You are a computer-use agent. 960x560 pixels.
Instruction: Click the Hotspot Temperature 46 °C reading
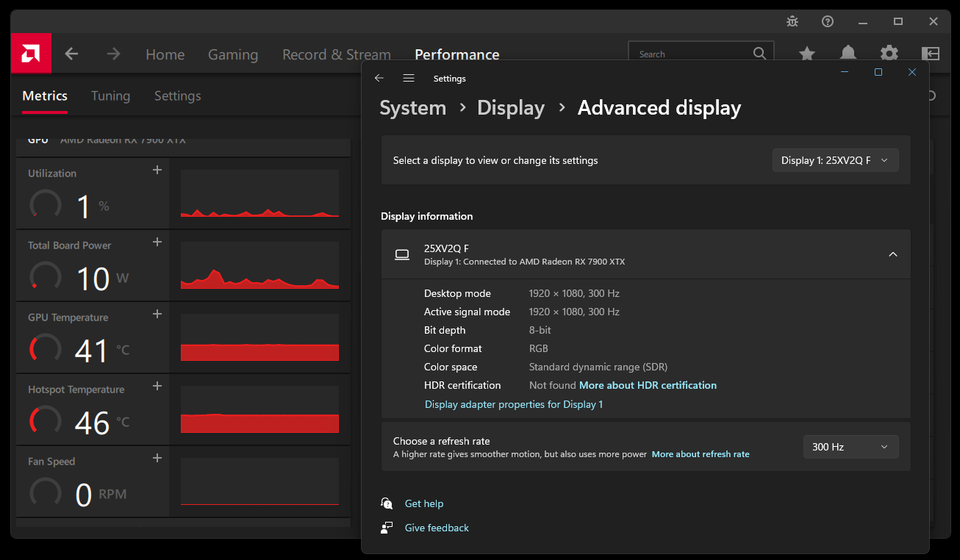point(102,423)
